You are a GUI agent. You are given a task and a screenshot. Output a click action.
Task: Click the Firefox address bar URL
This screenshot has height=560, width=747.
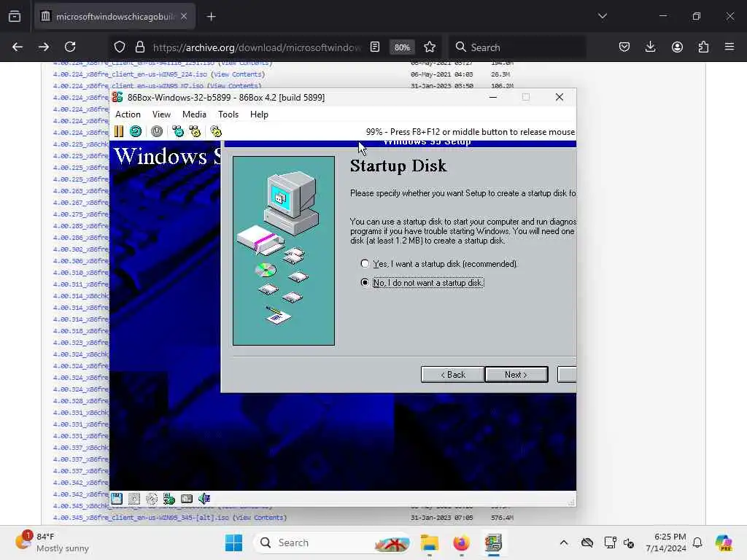point(256,47)
